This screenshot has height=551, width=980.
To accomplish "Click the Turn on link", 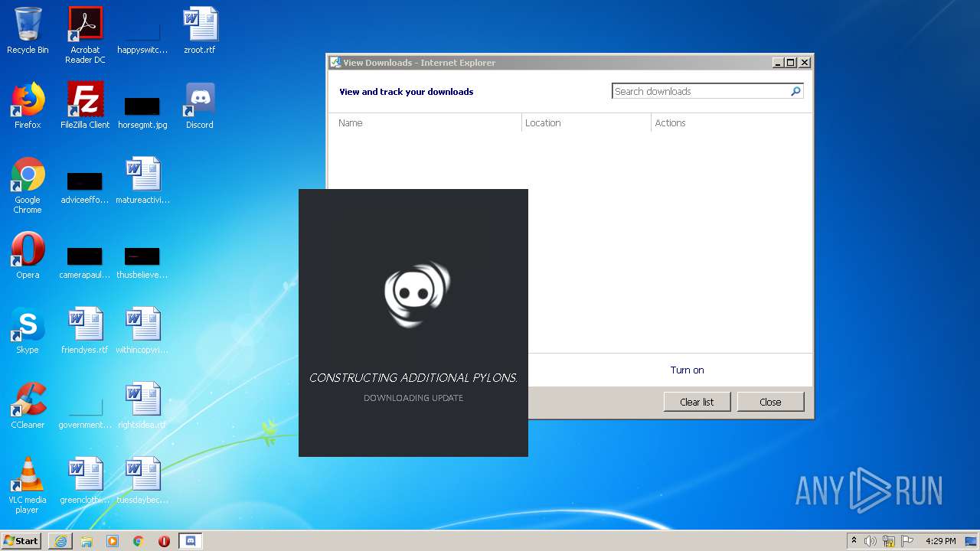I will click(687, 370).
